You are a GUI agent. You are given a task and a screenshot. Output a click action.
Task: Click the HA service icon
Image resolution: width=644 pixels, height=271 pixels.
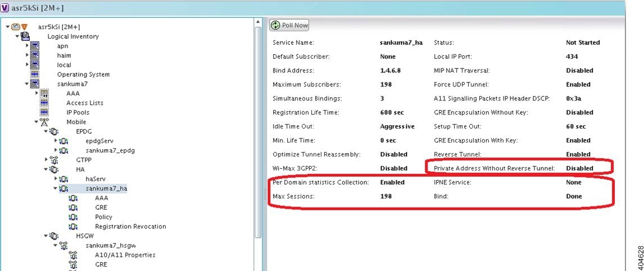[x=54, y=169]
